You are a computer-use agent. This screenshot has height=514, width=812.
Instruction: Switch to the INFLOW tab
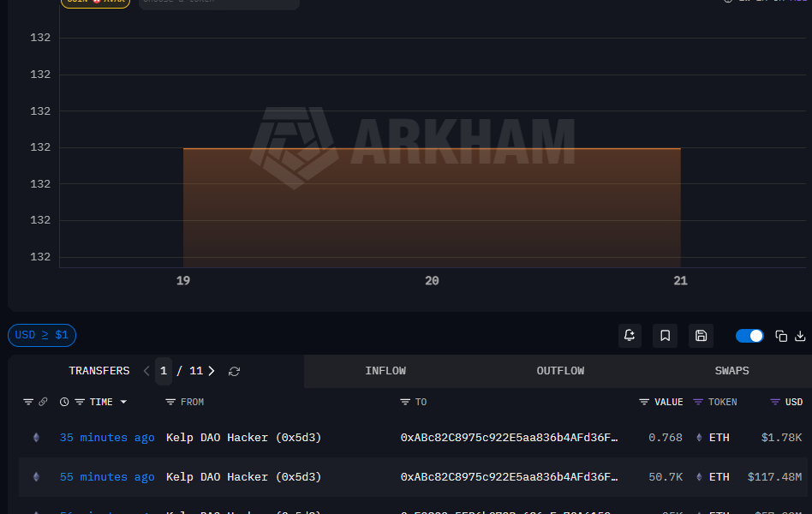pyautogui.click(x=385, y=370)
